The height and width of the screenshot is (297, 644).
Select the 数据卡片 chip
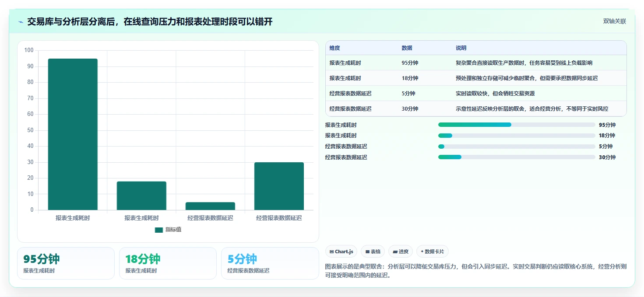pos(433,252)
